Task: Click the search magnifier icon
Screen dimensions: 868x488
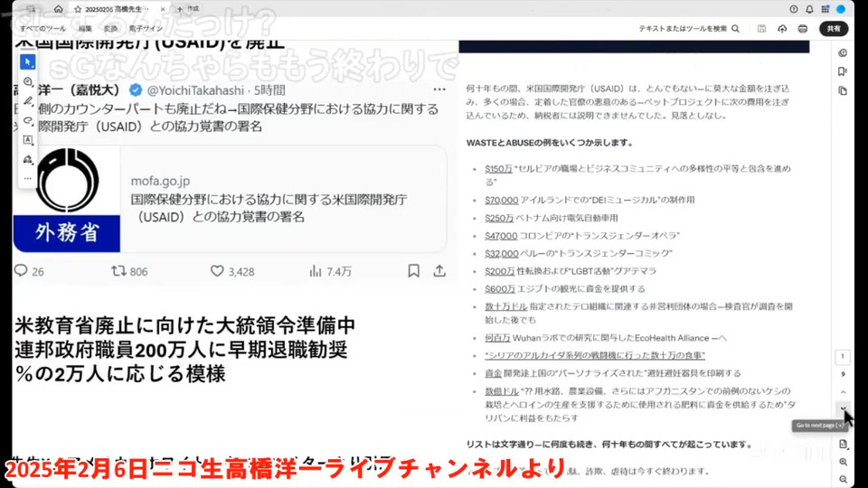Action: point(736,29)
